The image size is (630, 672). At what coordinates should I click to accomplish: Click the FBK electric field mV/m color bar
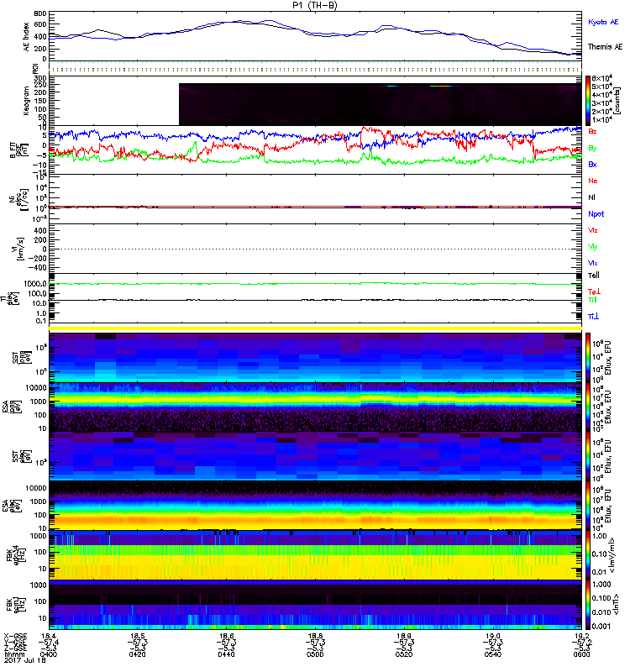pyautogui.click(x=588, y=554)
